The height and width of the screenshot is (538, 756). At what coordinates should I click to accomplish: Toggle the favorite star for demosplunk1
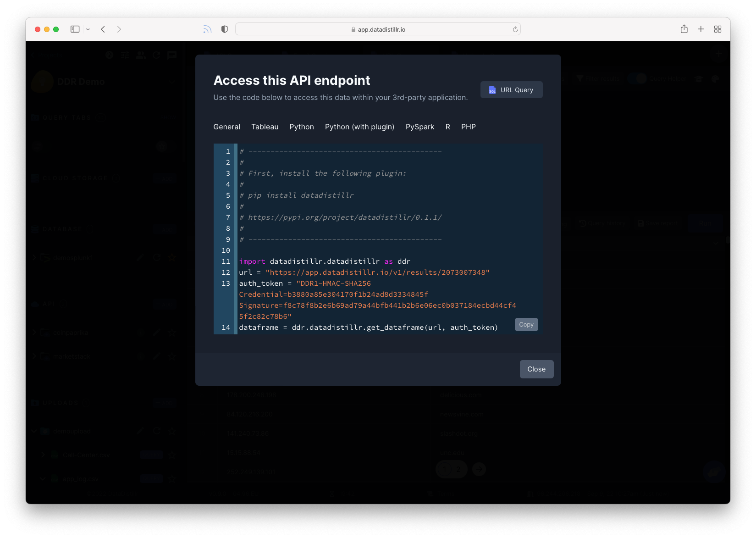(x=172, y=258)
